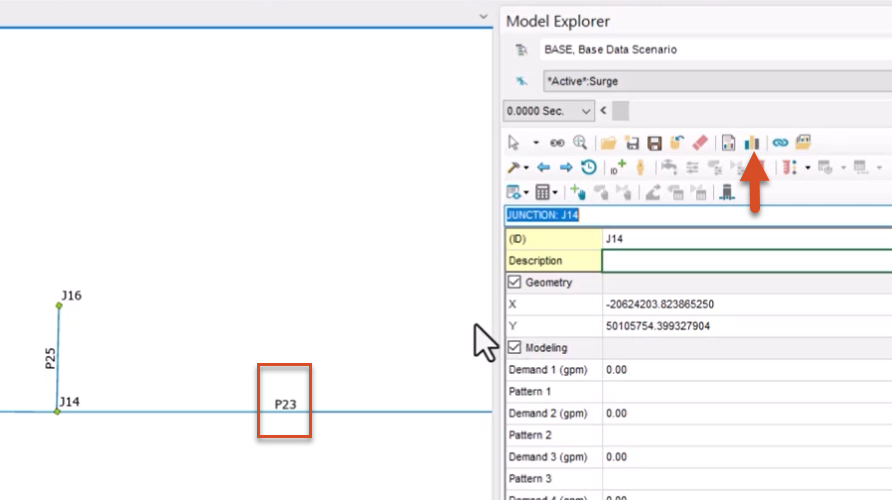The height and width of the screenshot is (500, 892).
Task: Click the greyed calendar clock icon
Action: pyautogui.click(x=825, y=167)
